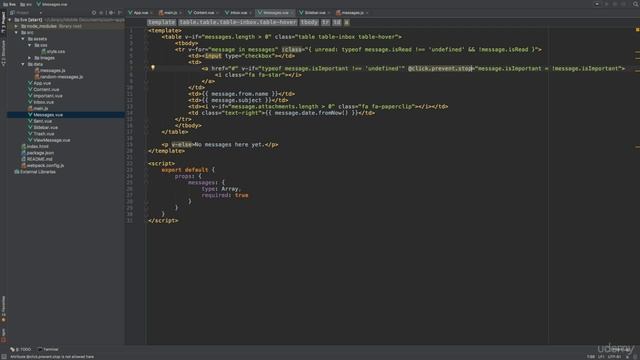
Task: Open package.json in the project tree
Action: [37, 153]
